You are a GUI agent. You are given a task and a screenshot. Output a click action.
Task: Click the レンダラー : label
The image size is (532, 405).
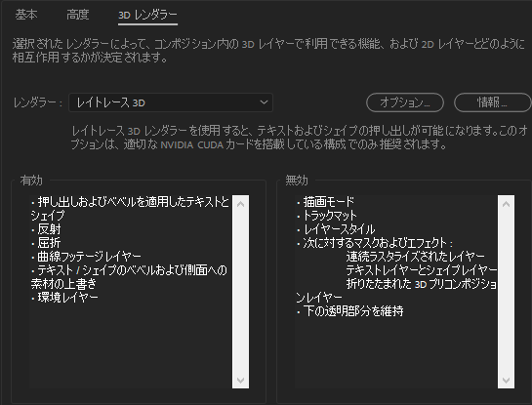pos(38,102)
